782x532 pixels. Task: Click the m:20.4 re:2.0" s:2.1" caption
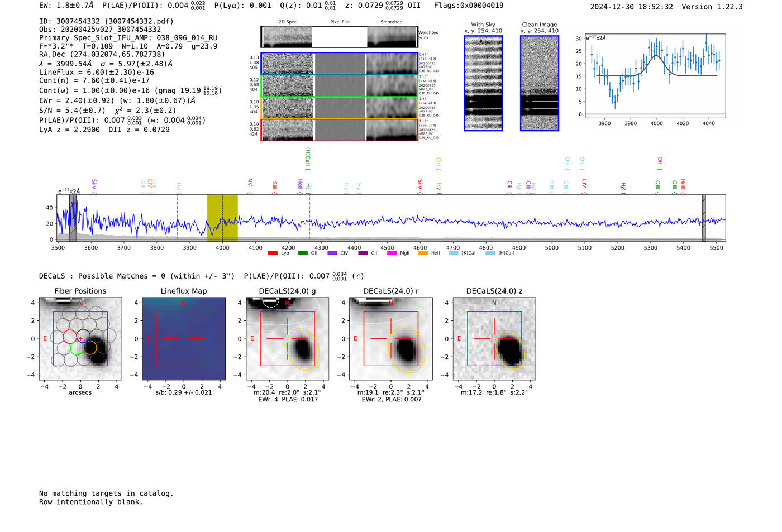coord(287,392)
